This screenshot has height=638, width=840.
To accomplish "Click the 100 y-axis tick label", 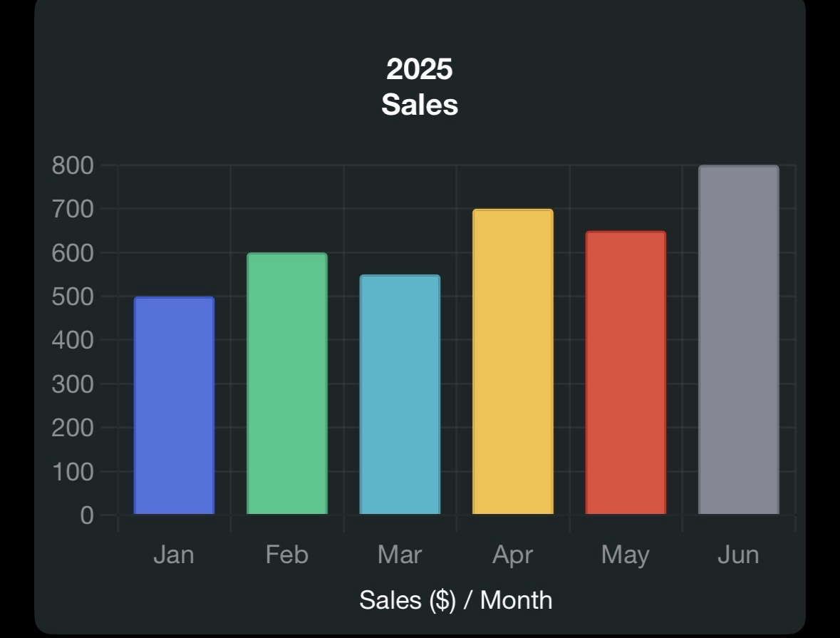I will pyautogui.click(x=73, y=471).
